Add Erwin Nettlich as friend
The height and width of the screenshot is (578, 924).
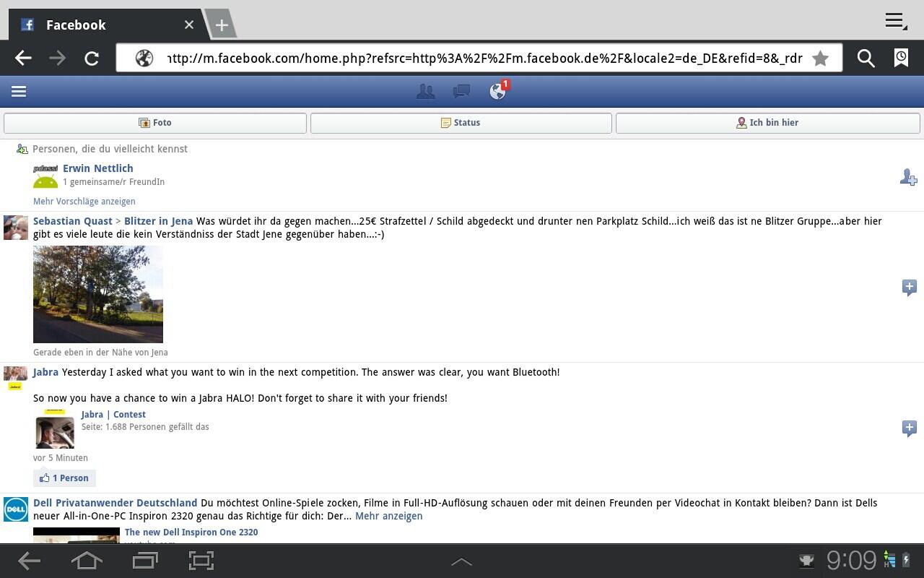[x=908, y=177]
